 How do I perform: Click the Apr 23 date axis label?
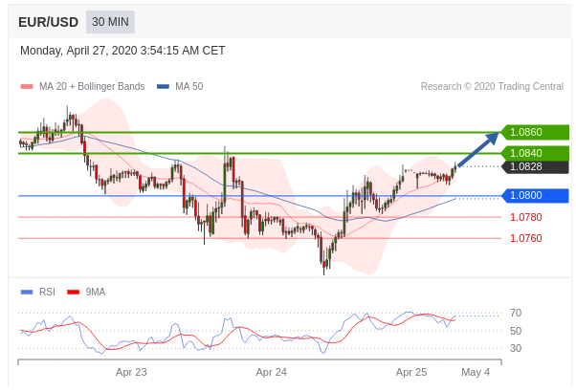coord(131,372)
